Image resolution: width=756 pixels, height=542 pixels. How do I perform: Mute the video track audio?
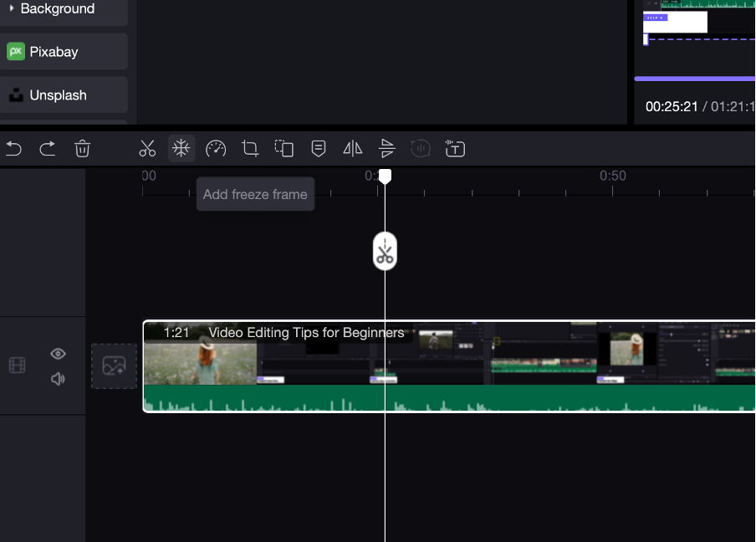click(x=58, y=379)
